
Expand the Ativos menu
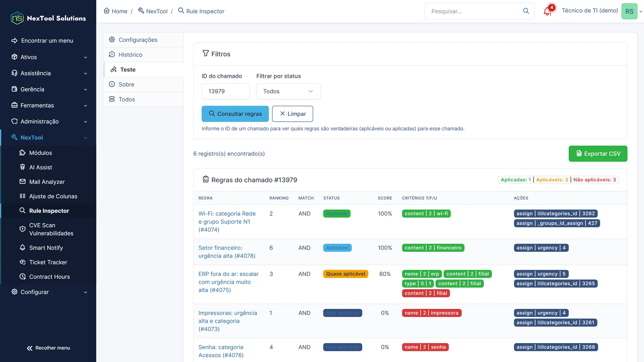[x=48, y=57]
